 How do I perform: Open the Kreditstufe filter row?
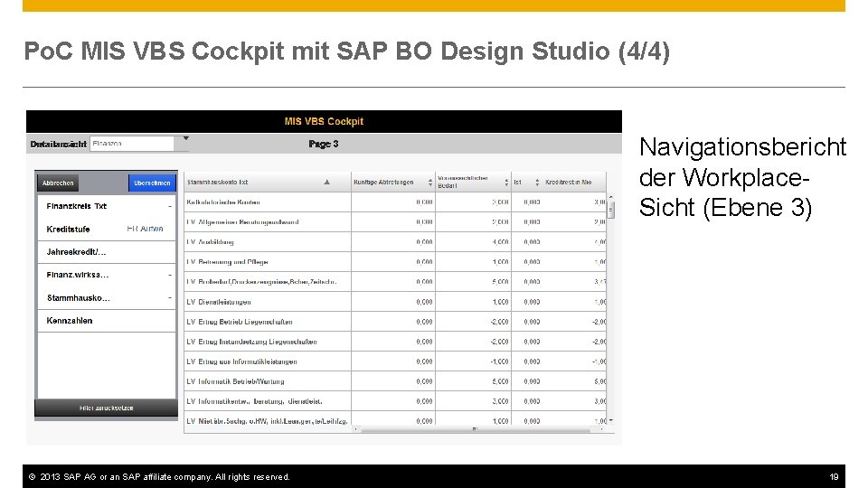point(107,229)
